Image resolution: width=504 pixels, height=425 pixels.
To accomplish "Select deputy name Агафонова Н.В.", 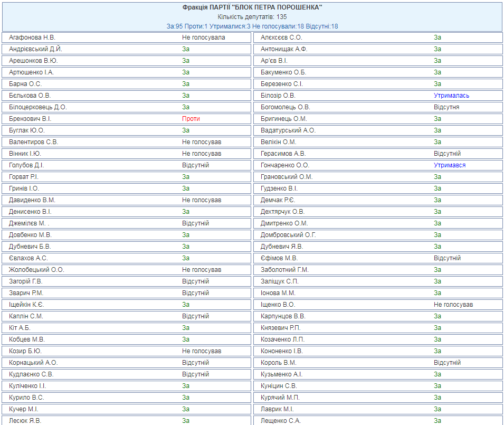I will coord(32,37).
